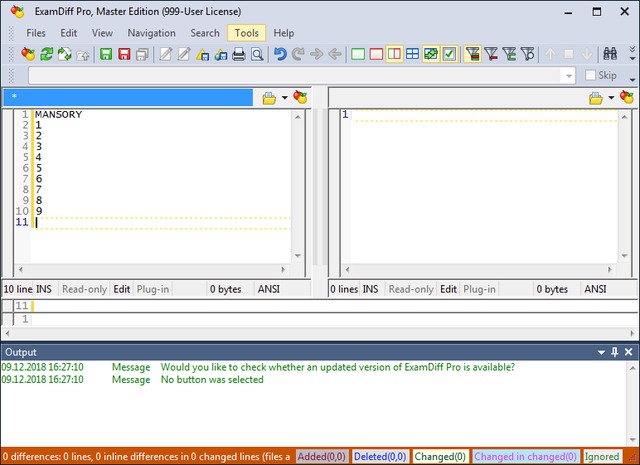The image size is (640, 465).
Task: Toggle INS mode in left status bar
Action: [44, 289]
